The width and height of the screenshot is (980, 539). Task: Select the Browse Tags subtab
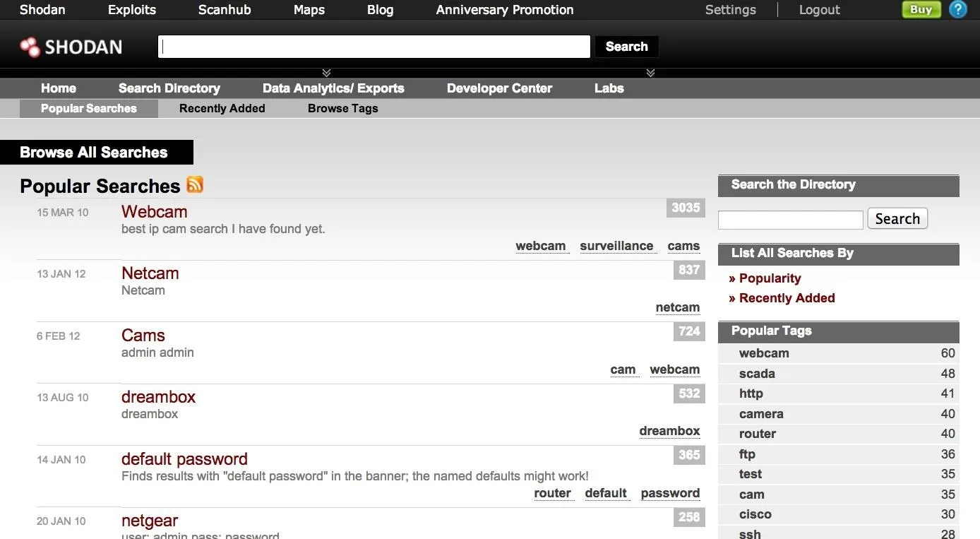coord(343,108)
